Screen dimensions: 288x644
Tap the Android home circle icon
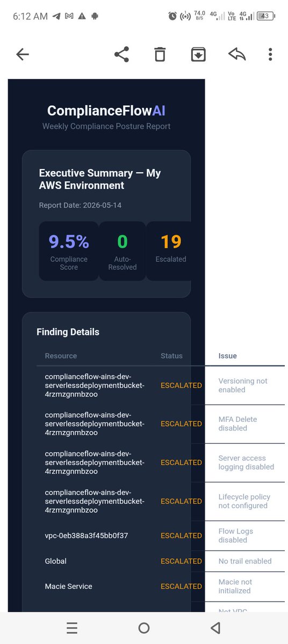pyautogui.click(x=143, y=628)
